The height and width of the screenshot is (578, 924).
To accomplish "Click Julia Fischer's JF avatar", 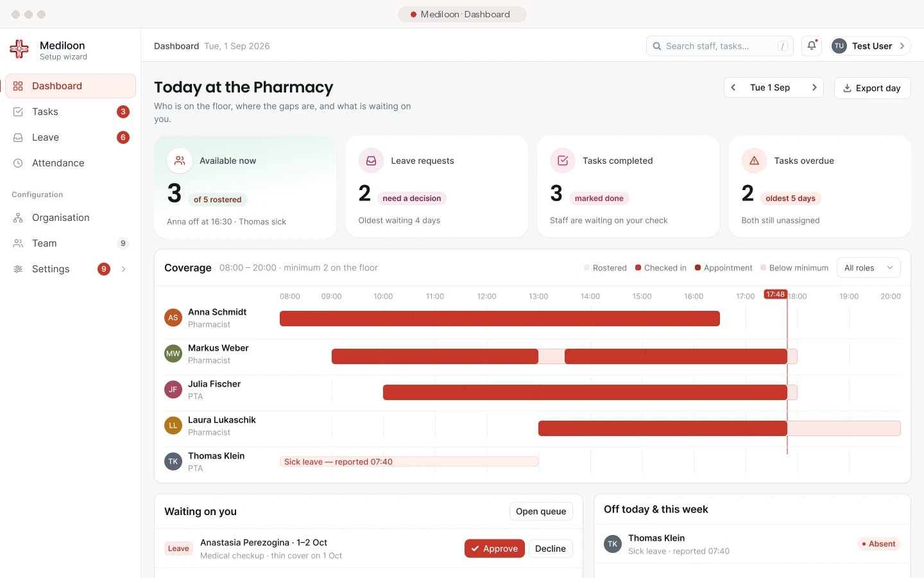I will [173, 389].
